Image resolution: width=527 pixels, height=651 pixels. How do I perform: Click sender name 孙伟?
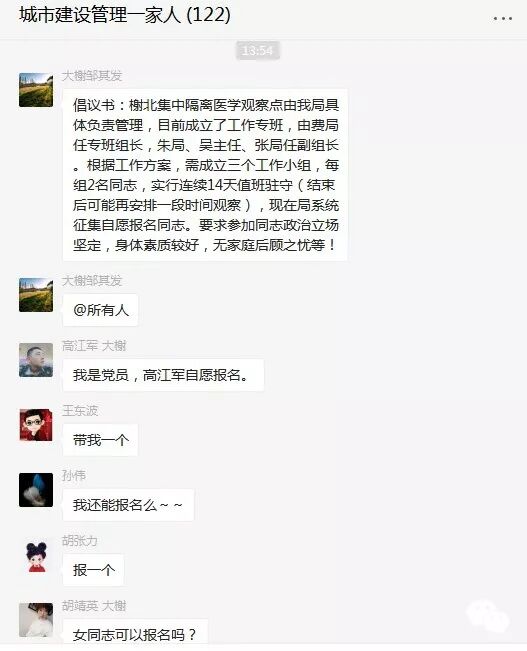74,476
